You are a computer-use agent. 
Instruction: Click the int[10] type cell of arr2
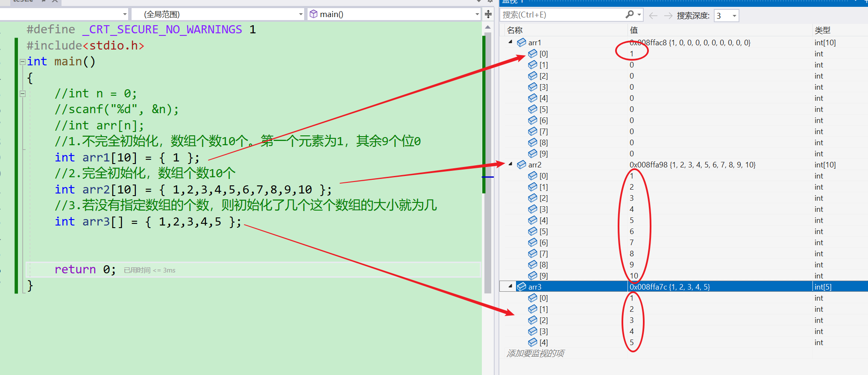pos(825,164)
